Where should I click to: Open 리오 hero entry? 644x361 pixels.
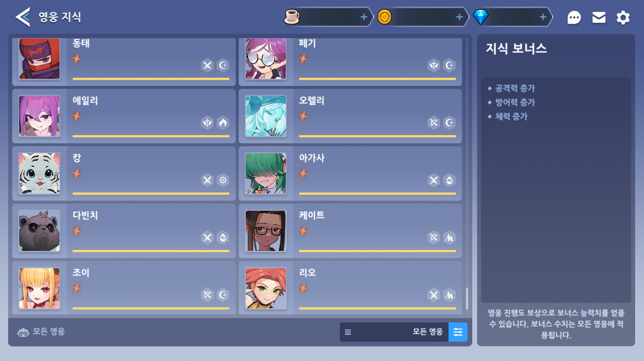350,287
